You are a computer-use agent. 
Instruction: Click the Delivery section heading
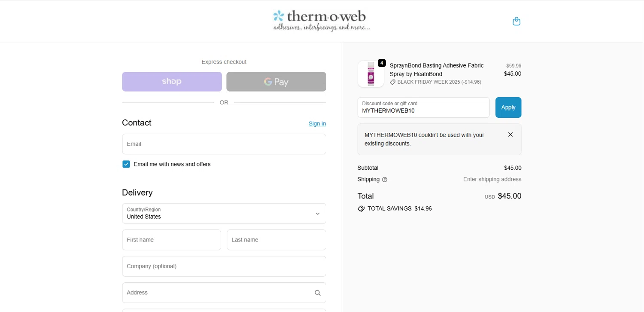137,193
